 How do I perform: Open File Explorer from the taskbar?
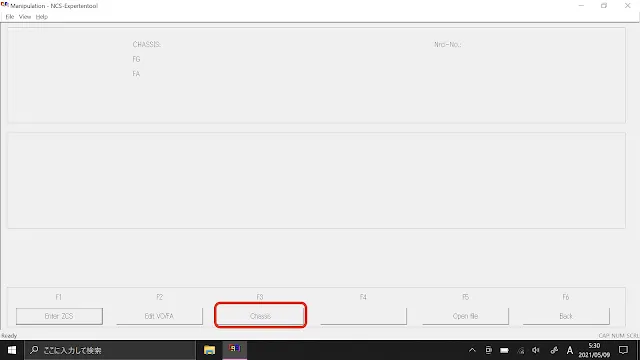coord(209,350)
